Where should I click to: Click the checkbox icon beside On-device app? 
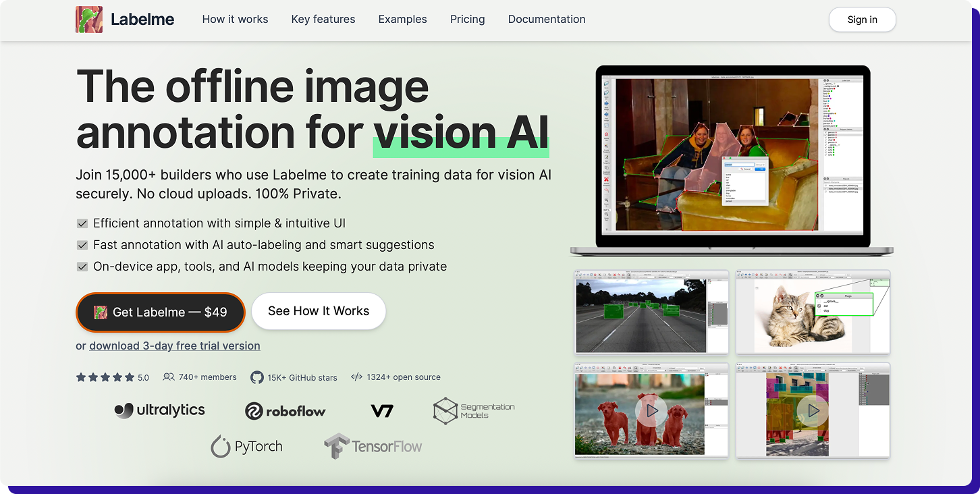82,267
